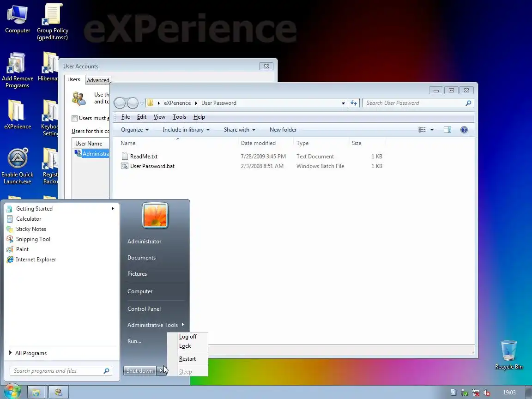Click the Shut down button

140,370
